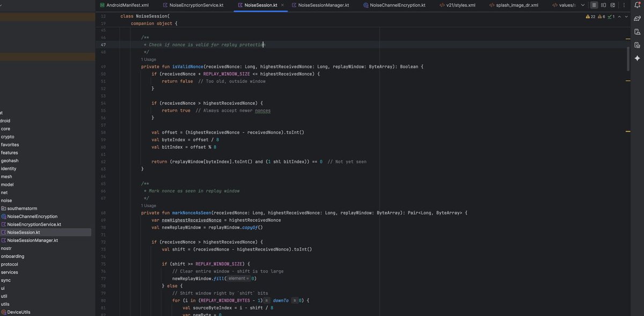Viewport: 644px width, 316px height.
Task: Click the NoiseChannelEncryption class icon in tree
Action: click(x=3, y=217)
